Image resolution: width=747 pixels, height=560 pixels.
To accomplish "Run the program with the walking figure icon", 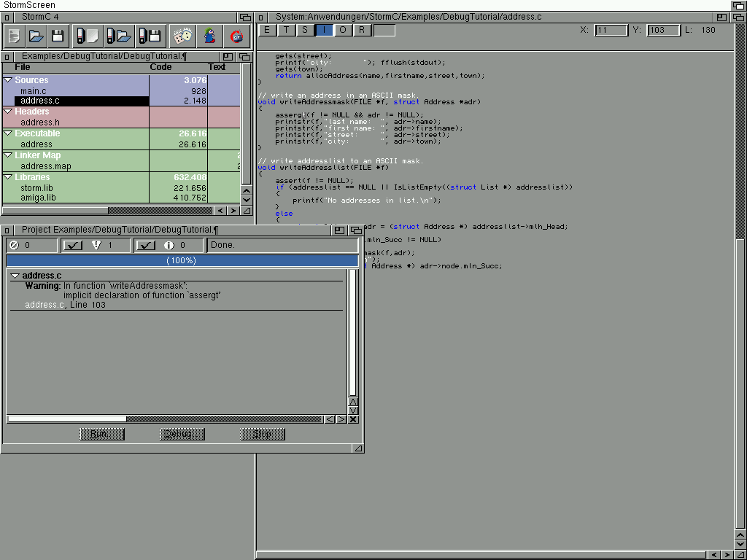I will [209, 36].
